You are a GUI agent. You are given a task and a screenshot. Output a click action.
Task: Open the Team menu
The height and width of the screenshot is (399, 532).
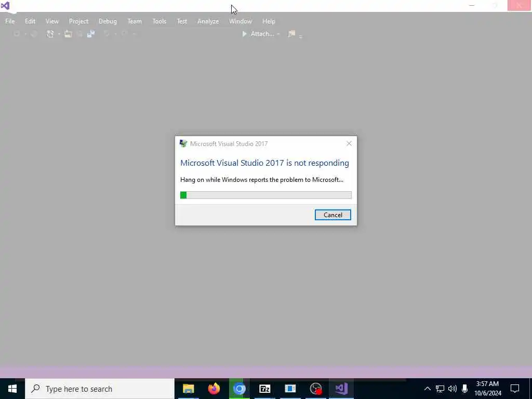pos(135,21)
